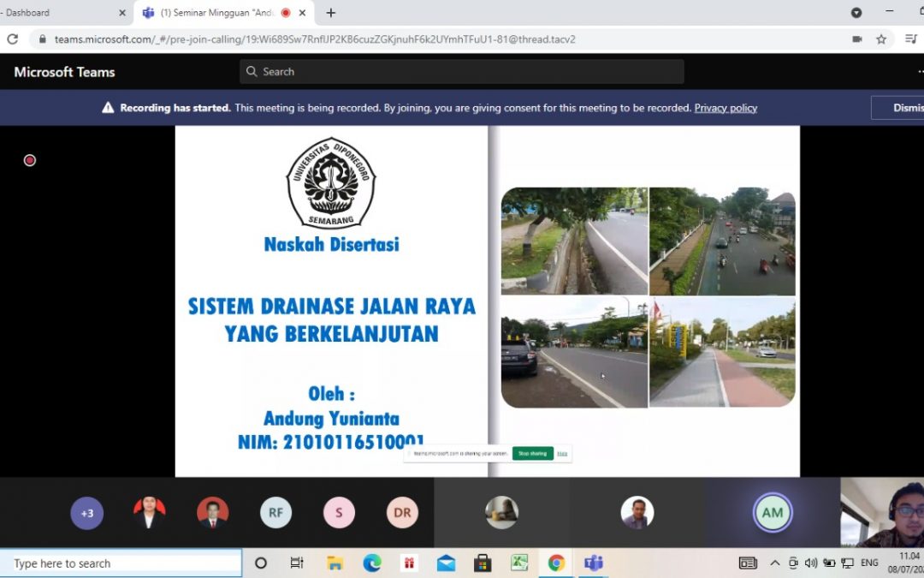This screenshot has width=924, height=578.
Task: Show hidden system tray icons
Action: pos(775,563)
